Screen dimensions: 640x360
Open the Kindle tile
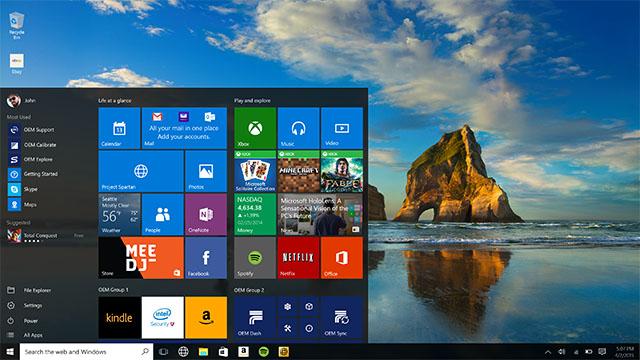tap(119, 318)
